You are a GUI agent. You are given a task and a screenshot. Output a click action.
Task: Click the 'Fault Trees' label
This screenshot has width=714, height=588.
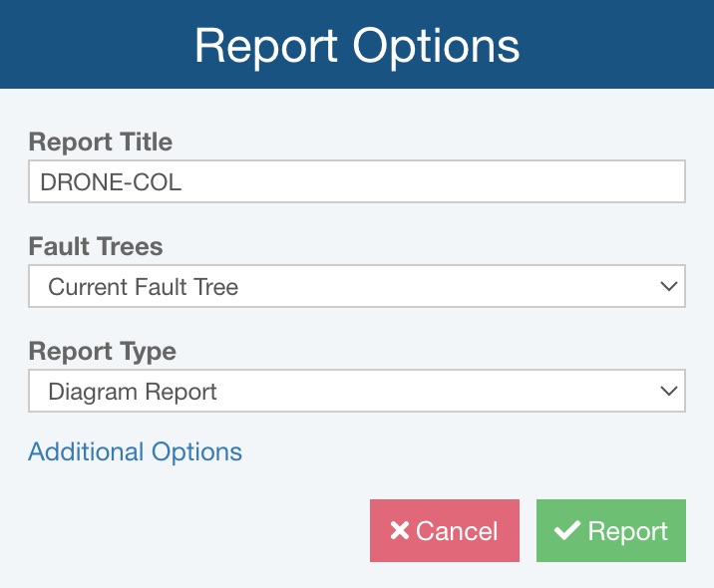pyautogui.click(x=96, y=245)
